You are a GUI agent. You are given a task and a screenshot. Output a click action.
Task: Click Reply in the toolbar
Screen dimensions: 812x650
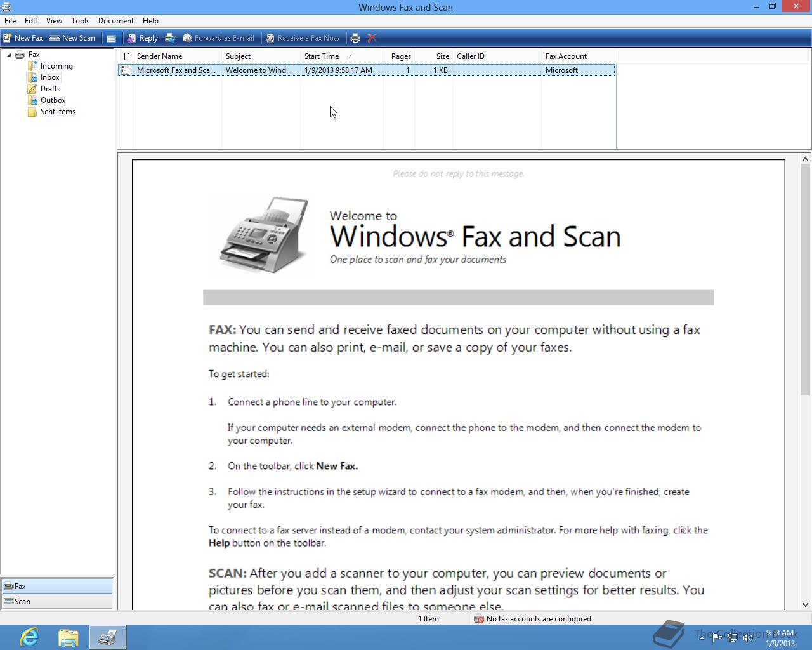143,38
